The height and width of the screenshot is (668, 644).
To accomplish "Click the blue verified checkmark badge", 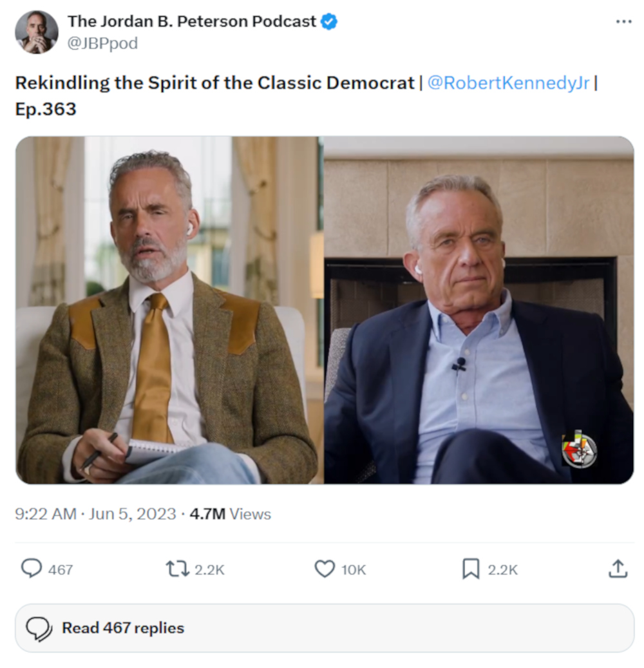I will [329, 21].
